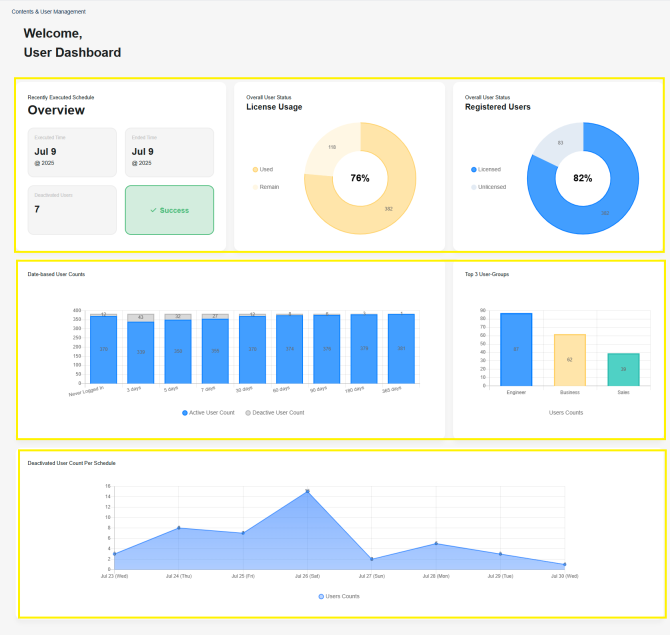Toggle the Used legend in License Usage

[262, 170]
